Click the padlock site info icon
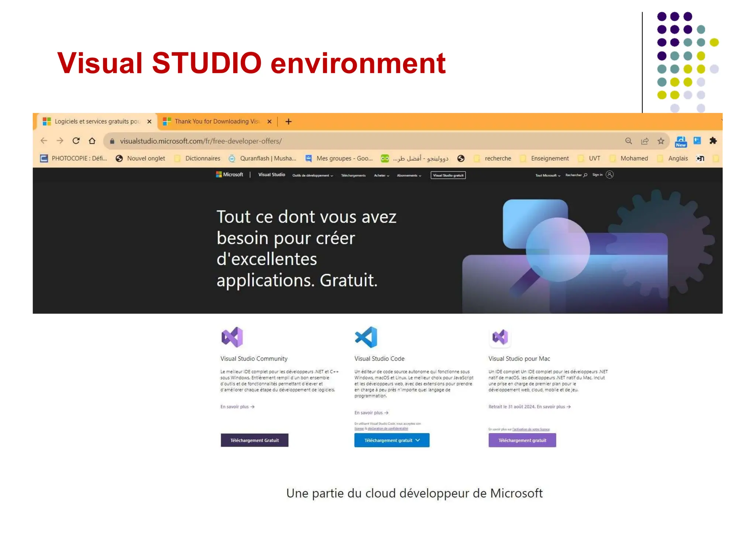The height and width of the screenshot is (535, 756). click(x=112, y=141)
